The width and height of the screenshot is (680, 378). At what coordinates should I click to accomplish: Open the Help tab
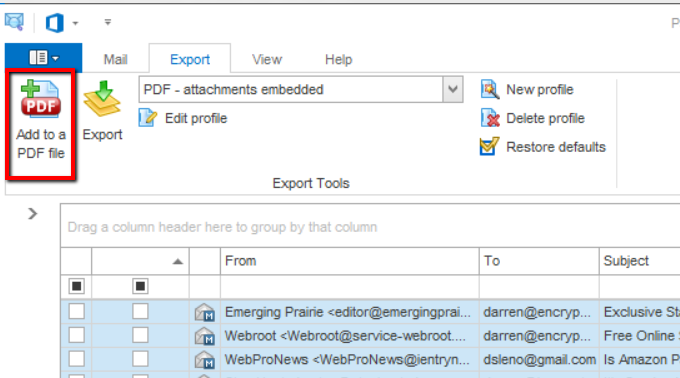point(339,59)
